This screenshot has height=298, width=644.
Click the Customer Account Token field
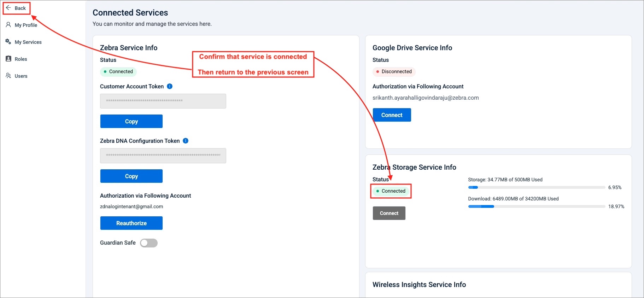(163, 101)
